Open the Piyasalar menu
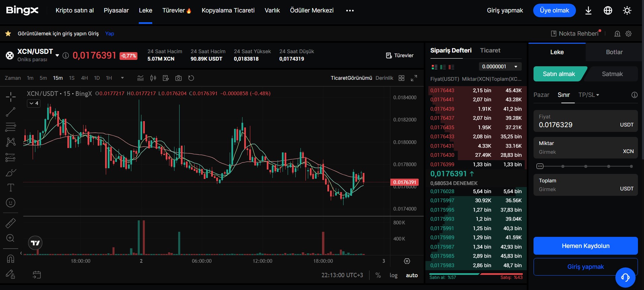 point(116,10)
